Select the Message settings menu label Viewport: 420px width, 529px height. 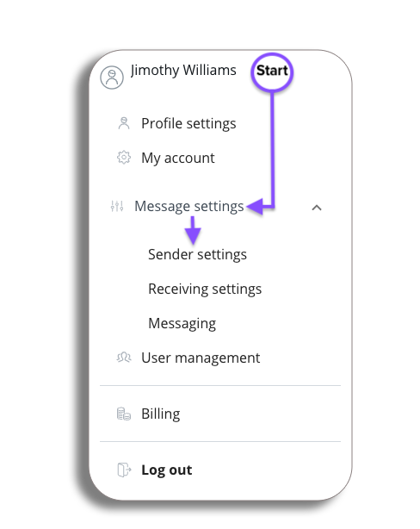pos(189,206)
